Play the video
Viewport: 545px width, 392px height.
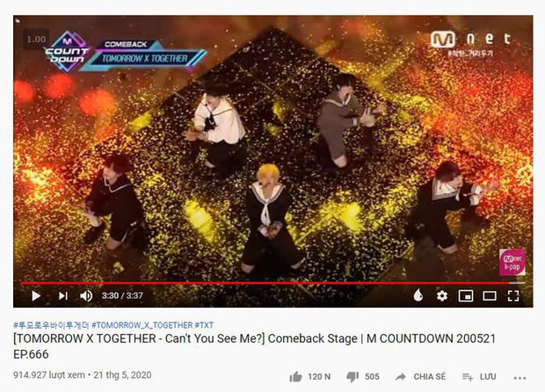click(36, 295)
